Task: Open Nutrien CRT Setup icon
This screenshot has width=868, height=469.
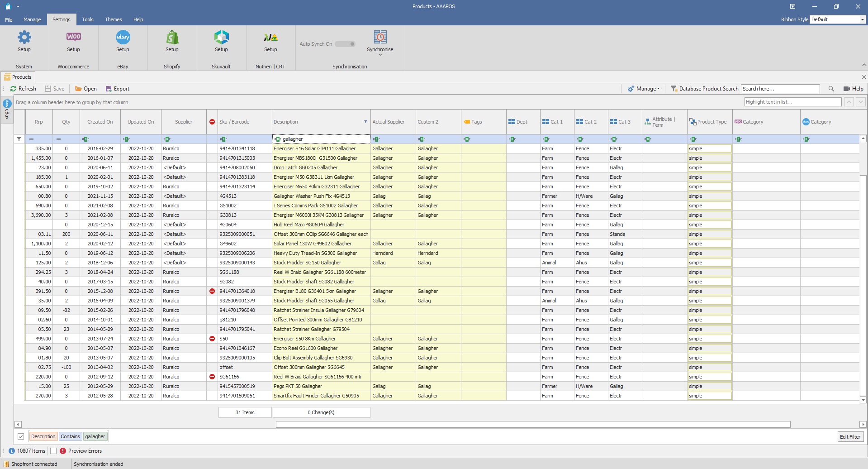Action: (270, 37)
